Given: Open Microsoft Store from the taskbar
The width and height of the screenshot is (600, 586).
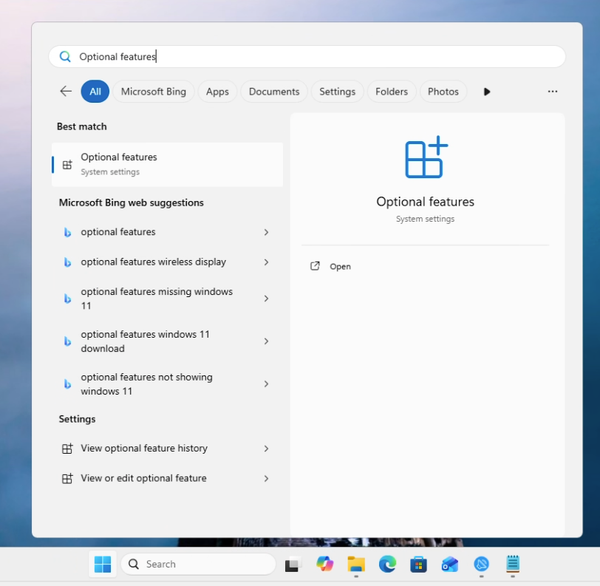Looking at the screenshot, I should (x=419, y=565).
